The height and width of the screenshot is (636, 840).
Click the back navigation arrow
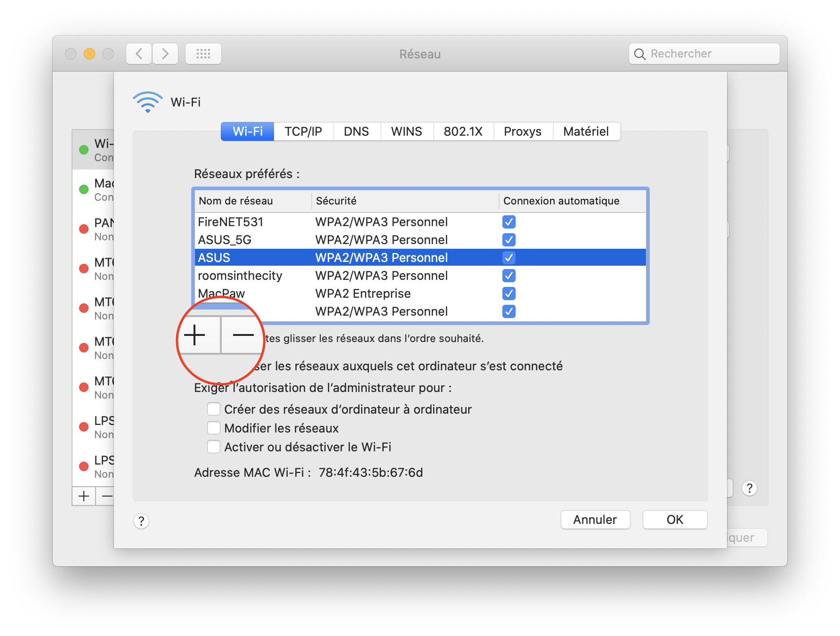pos(138,53)
